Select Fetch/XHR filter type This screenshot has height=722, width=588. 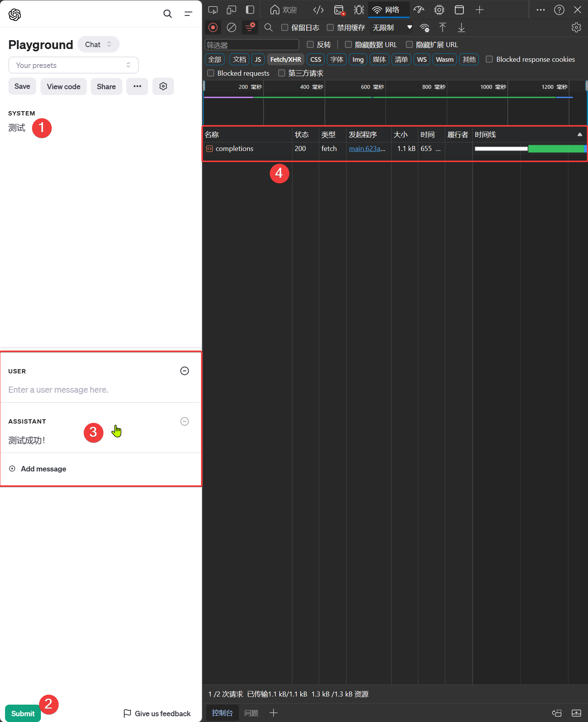[x=286, y=59]
